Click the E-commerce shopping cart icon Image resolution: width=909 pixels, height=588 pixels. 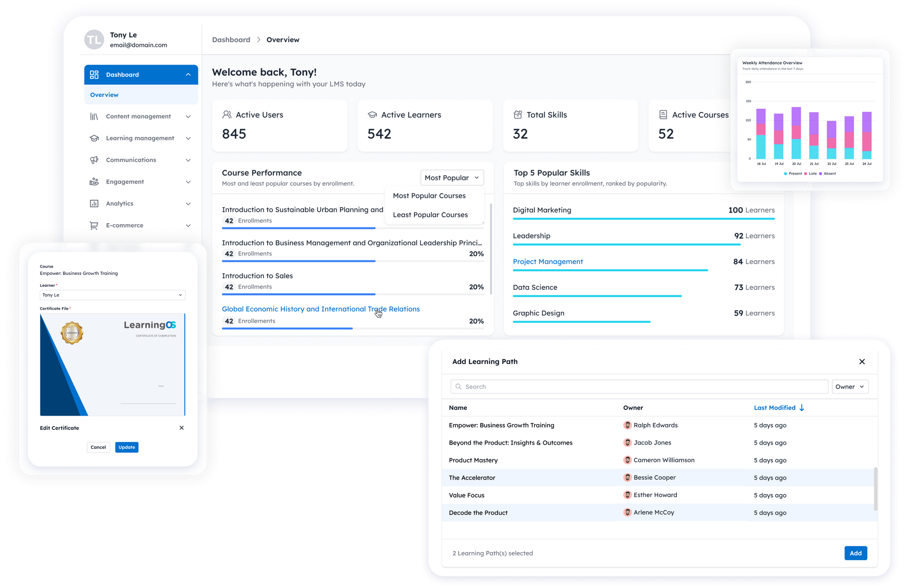94,225
